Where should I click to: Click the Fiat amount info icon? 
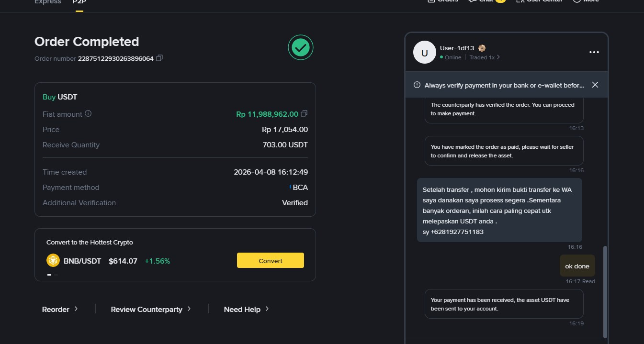(88, 114)
